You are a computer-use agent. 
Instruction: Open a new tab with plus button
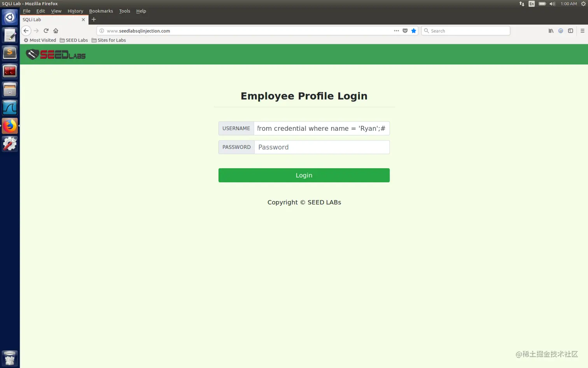[x=94, y=19]
